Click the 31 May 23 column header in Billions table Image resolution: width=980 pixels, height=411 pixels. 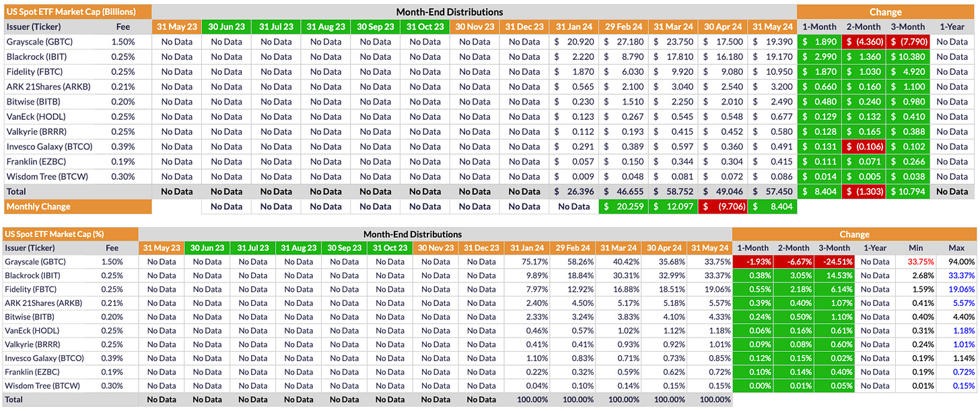click(x=177, y=27)
